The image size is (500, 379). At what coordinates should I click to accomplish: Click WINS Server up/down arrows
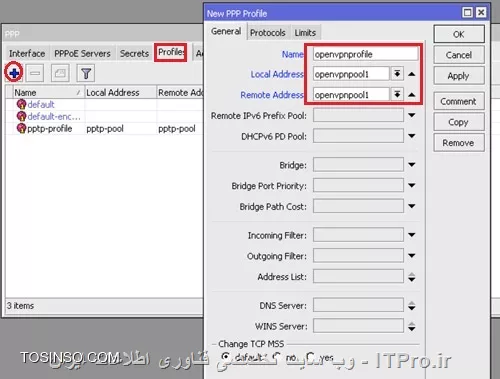pos(412,327)
